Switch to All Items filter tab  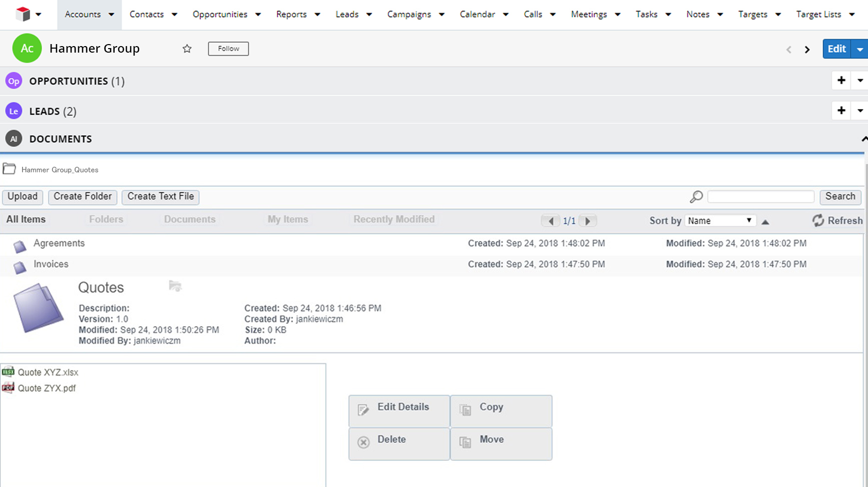click(x=26, y=219)
